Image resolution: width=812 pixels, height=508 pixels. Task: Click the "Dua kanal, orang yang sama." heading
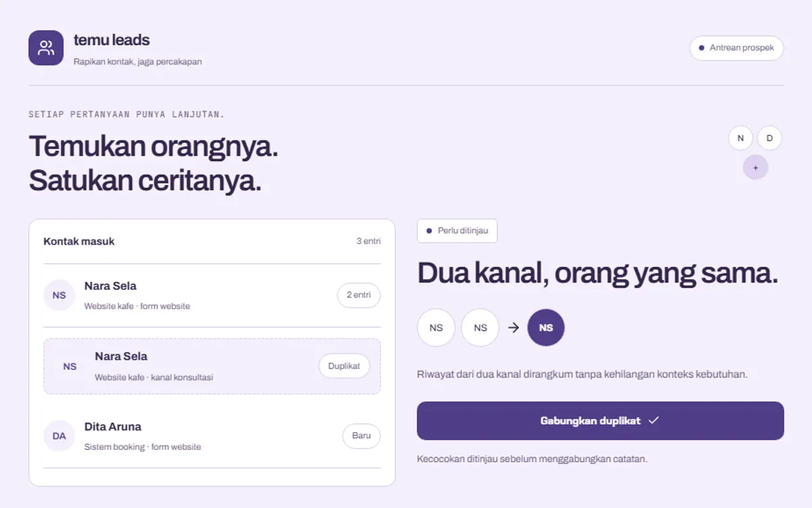click(597, 273)
